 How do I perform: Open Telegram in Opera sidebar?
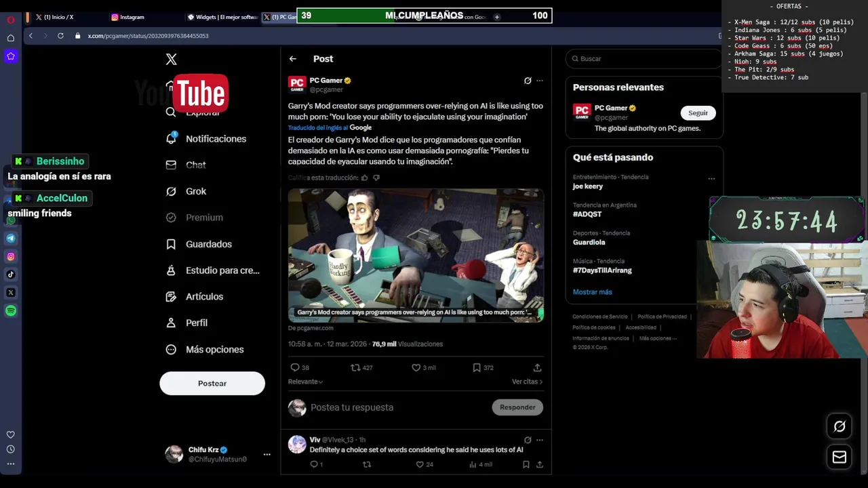[11, 239]
